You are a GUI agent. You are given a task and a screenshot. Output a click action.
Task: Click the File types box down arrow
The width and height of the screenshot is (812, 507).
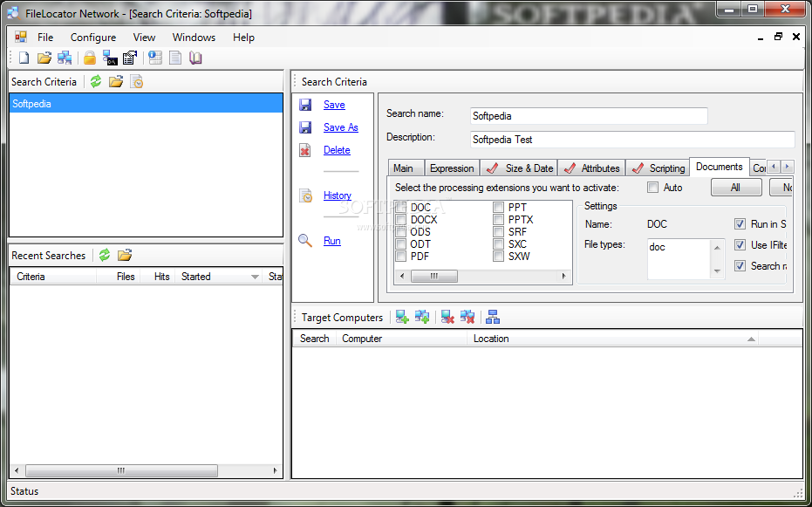717,271
